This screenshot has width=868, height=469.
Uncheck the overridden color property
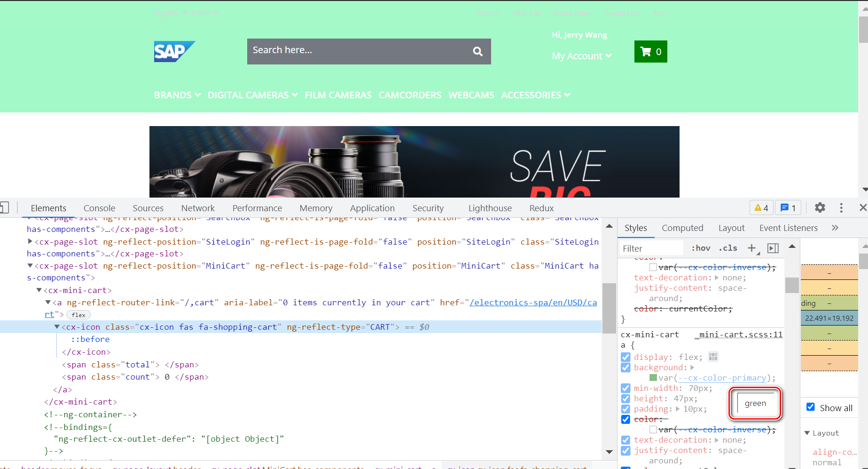tap(626, 419)
